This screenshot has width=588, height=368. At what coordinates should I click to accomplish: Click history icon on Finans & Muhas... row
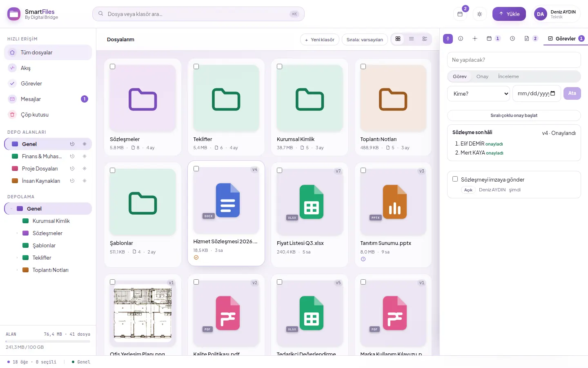72,156
